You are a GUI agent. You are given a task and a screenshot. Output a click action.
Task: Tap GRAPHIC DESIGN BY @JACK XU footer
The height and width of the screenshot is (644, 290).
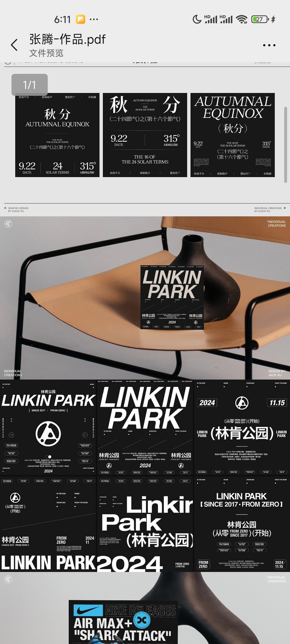pos(18,210)
